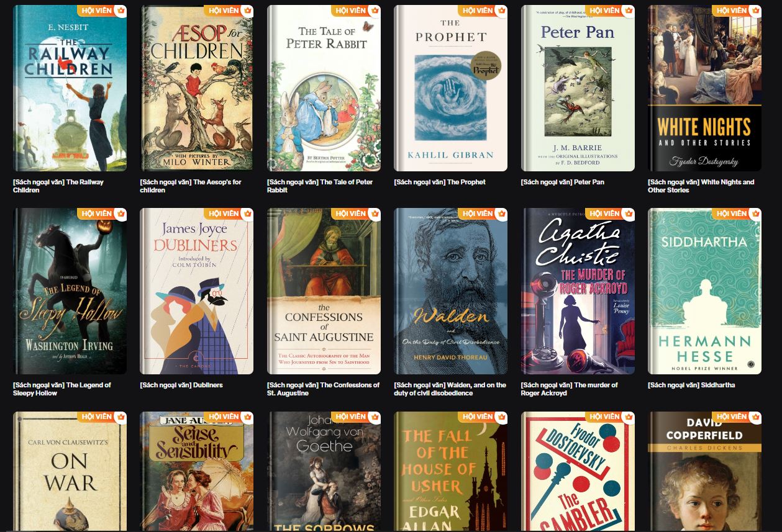Open The Fall of the House of Usher cover
This screenshot has width=782, height=532.
pos(451,471)
